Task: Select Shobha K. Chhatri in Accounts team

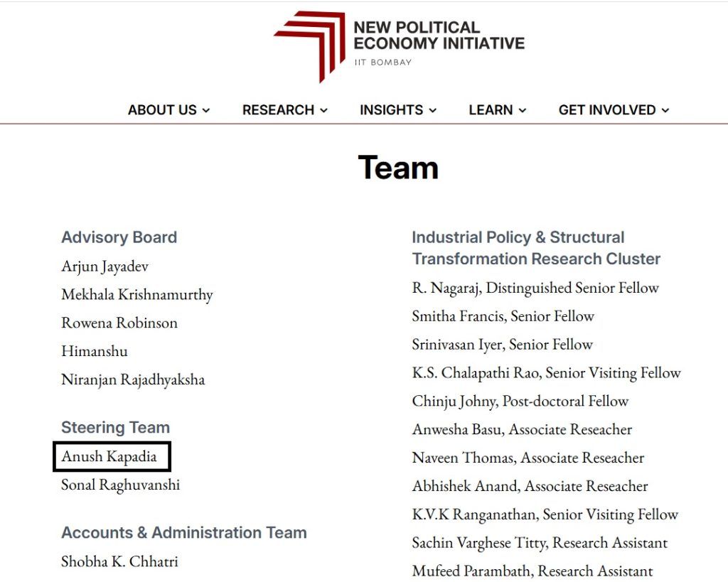Action: pyautogui.click(x=119, y=561)
